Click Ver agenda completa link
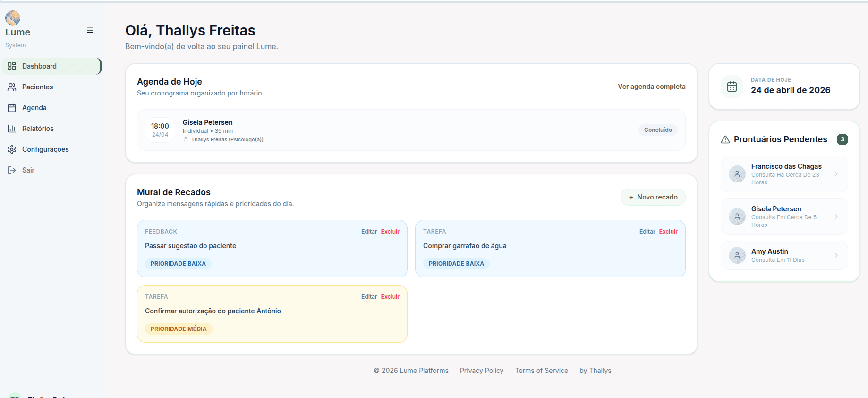The height and width of the screenshot is (398, 868). (651, 87)
